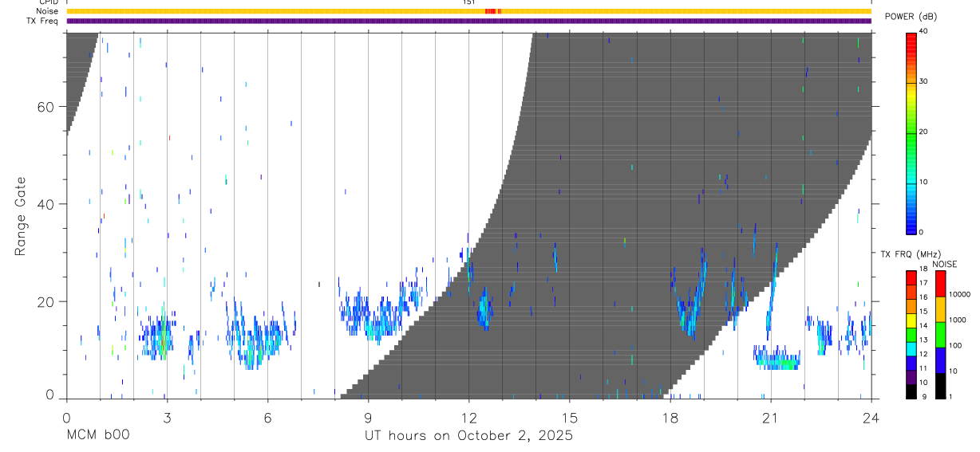Click the '14' label on the TX FRQ scale
Viewport: 980px width, 452px height.
pyautogui.click(x=923, y=326)
